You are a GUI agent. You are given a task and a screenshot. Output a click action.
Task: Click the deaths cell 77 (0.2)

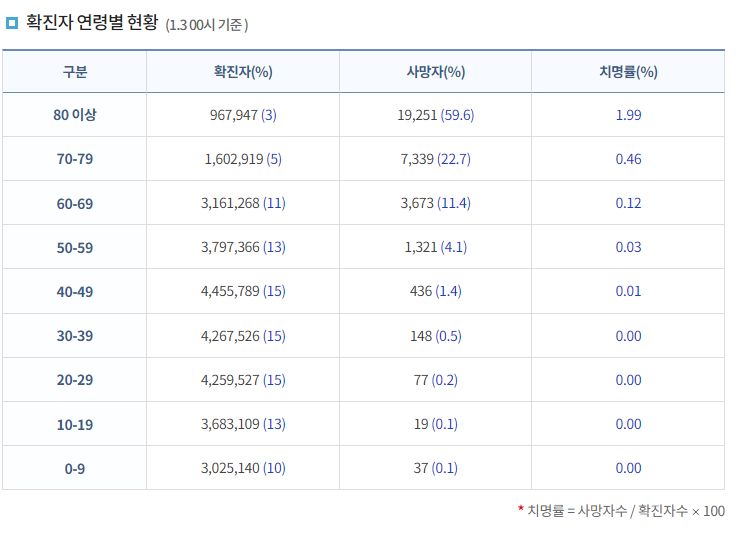click(x=436, y=380)
